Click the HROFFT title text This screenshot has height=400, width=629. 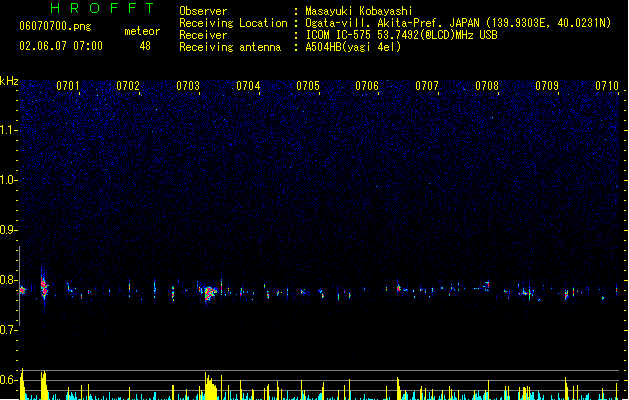tap(102, 8)
